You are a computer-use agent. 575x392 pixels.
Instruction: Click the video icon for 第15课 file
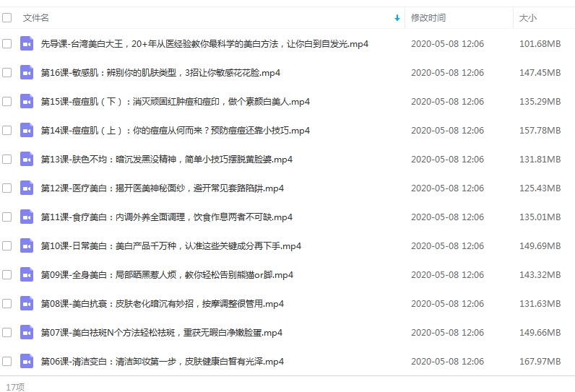click(x=27, y=102)
